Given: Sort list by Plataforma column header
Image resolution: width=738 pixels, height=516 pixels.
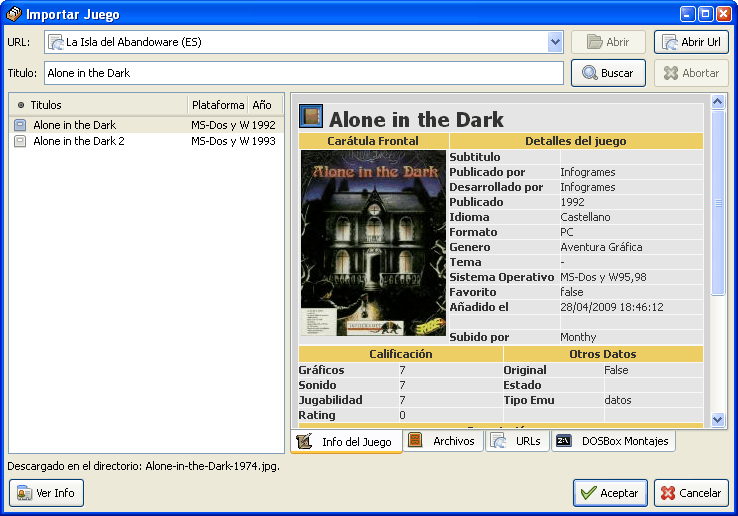Looking at the screenshot, I should (x=218, y=105).
